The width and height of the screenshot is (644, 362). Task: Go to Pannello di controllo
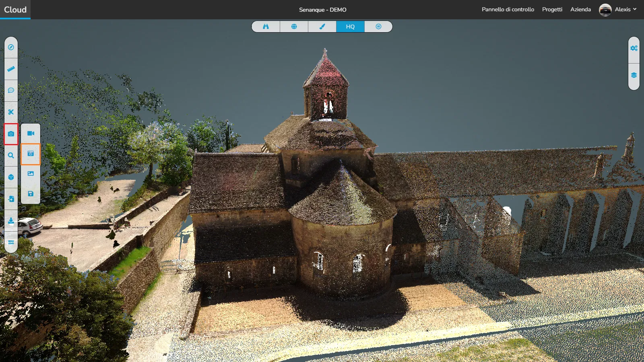508,9
